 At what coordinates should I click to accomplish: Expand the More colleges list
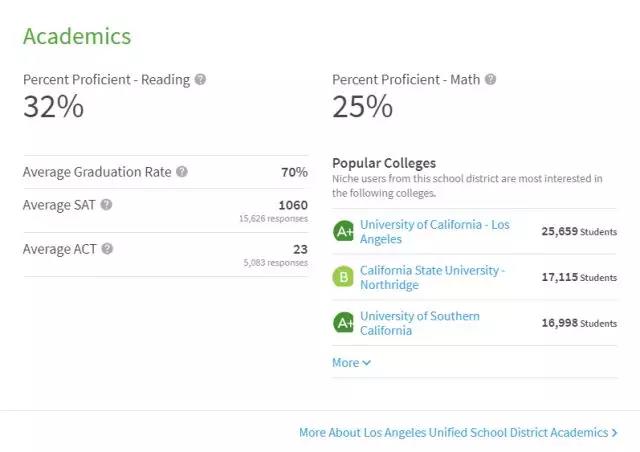(x=351, y=363)
